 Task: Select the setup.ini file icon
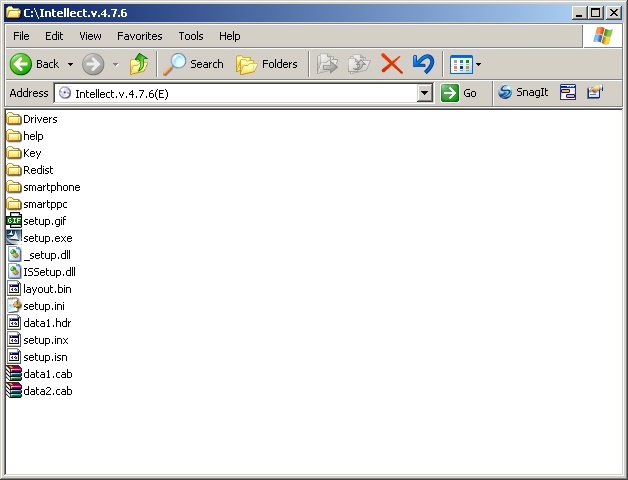click(x=14, y=306)
